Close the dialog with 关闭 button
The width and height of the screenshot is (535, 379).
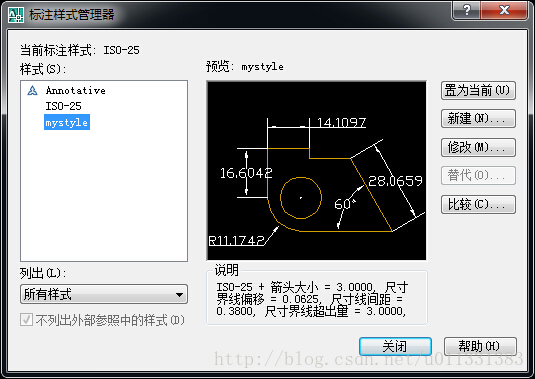coord(395,347)
